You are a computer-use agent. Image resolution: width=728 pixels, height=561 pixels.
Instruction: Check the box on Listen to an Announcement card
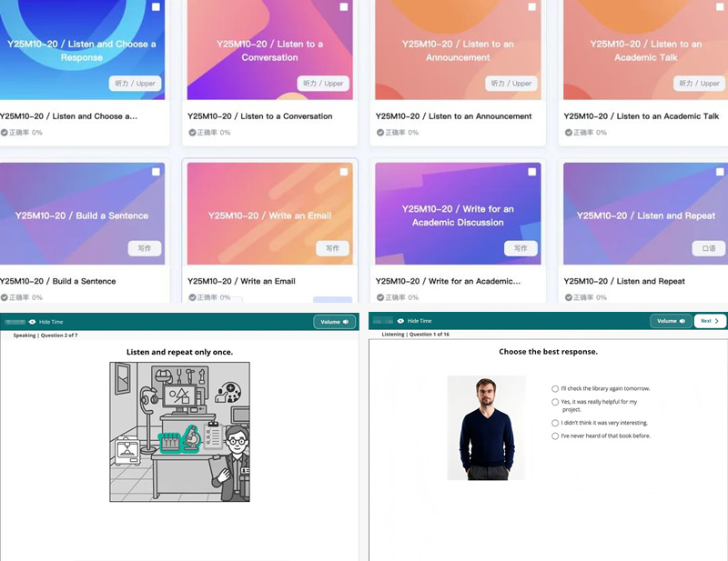[531, 6]
